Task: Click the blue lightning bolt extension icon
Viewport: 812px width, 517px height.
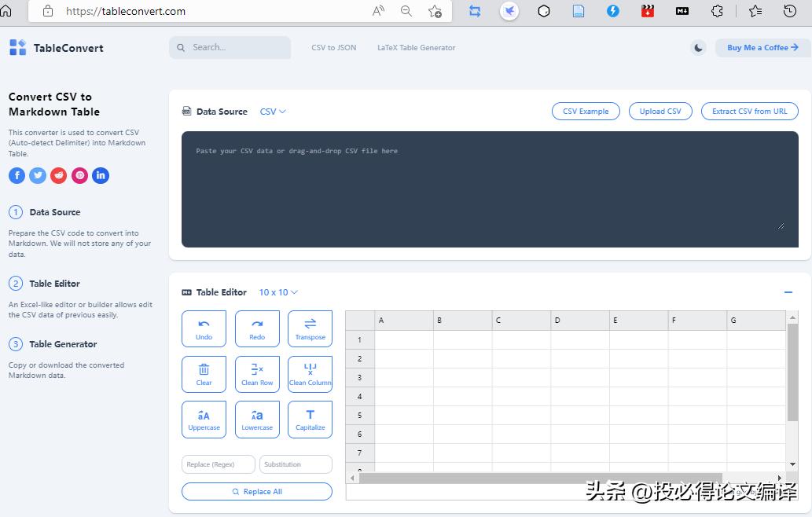Action: [x=613, y=11]
